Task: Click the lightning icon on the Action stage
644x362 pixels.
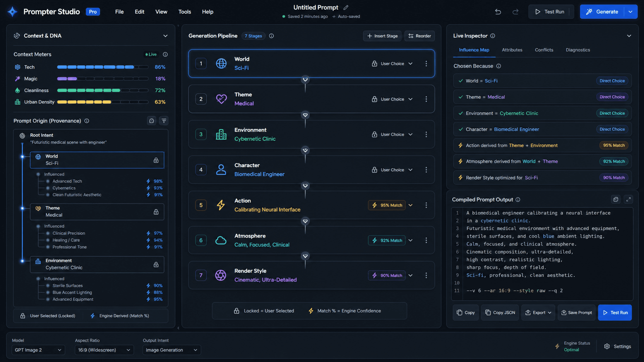Action: [x=221, y=205]
